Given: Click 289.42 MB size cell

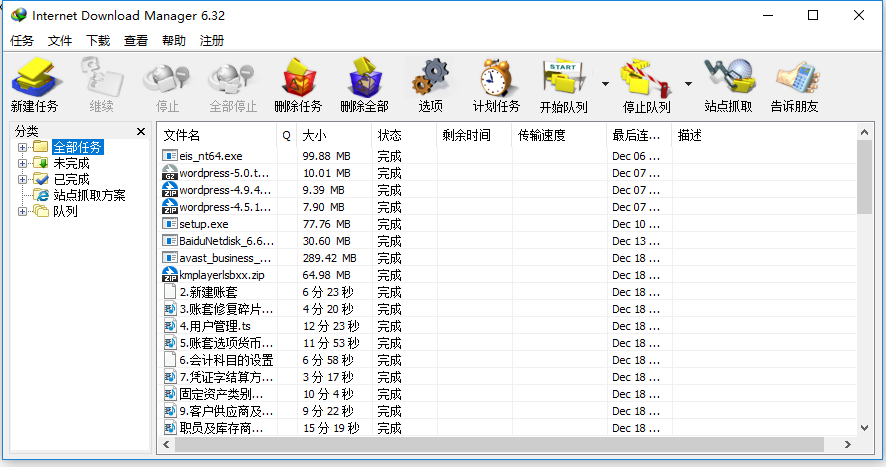Looking at the screenshot, I should tap(329, 258).
